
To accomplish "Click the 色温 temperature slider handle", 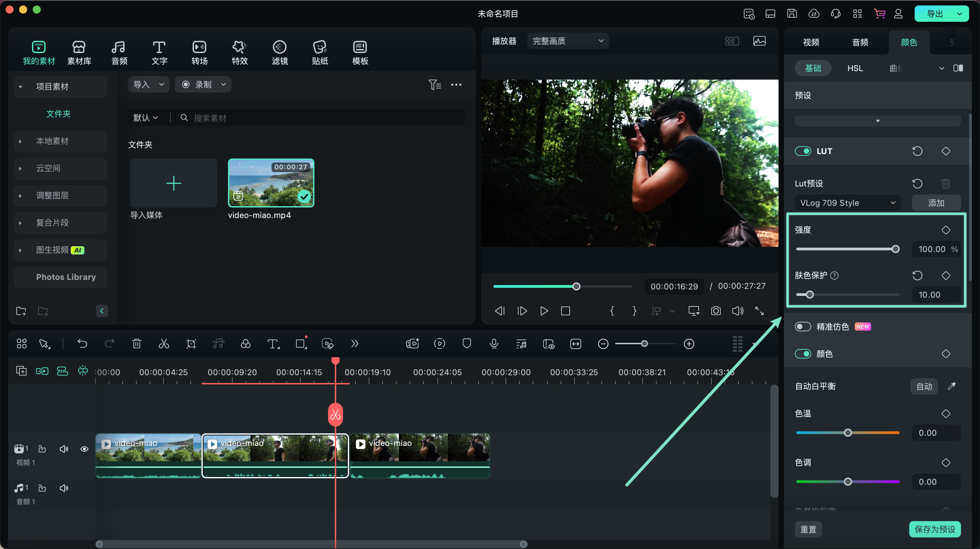I will pos(848,433).
